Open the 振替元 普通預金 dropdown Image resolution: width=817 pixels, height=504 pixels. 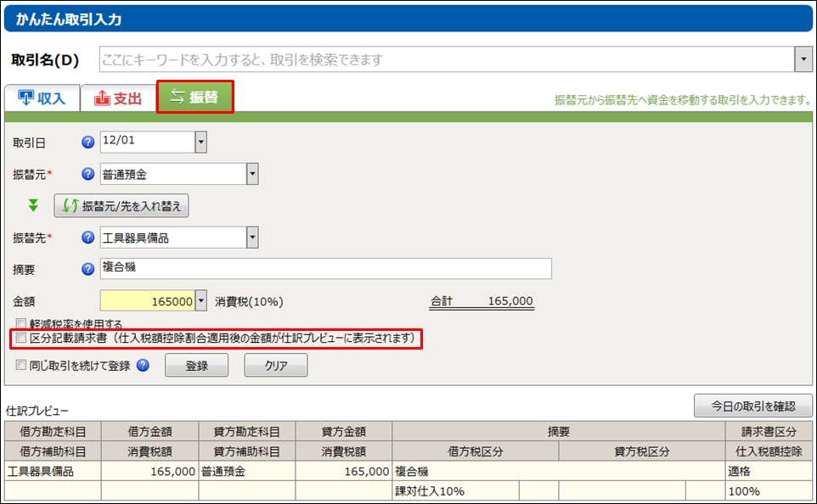tap(251, 175)
